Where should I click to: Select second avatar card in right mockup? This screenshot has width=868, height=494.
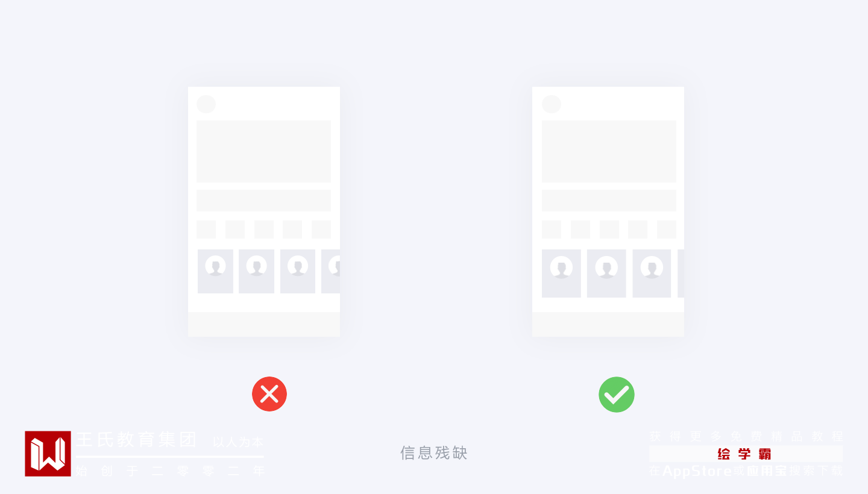tap(606, 274)
